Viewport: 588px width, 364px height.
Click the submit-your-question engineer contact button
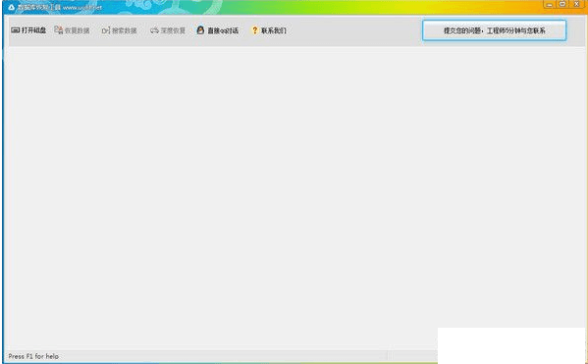[x=494, y=30]
